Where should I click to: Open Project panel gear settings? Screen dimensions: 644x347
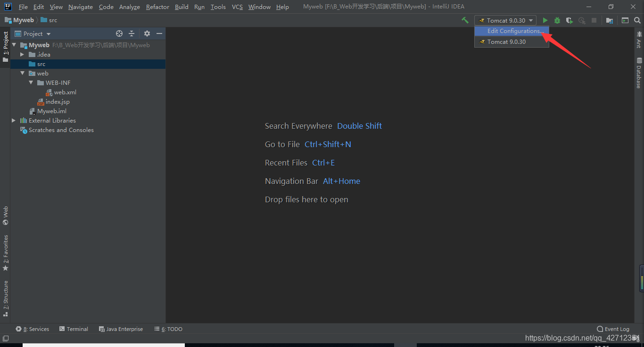coord(147,33)
